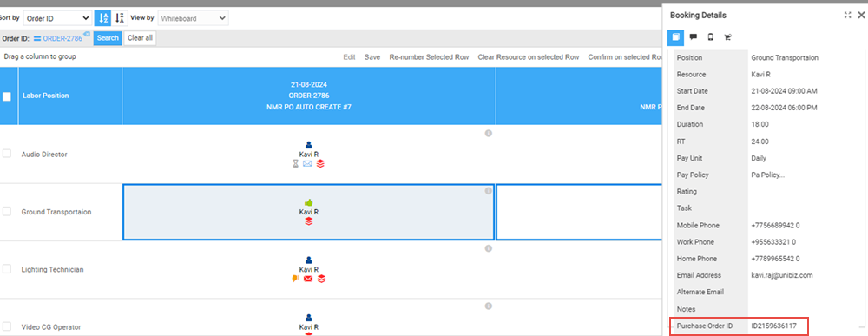Open the shopping cart tab

coord(728,37)
